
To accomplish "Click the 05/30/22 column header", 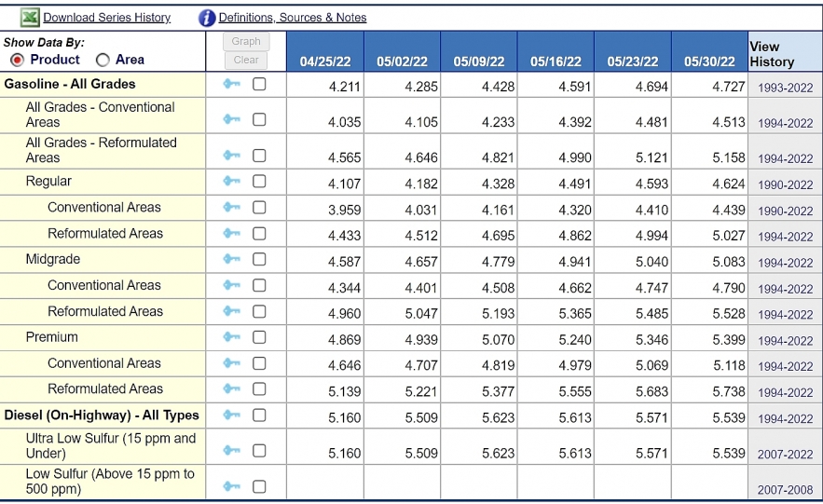I will [709, 61].
